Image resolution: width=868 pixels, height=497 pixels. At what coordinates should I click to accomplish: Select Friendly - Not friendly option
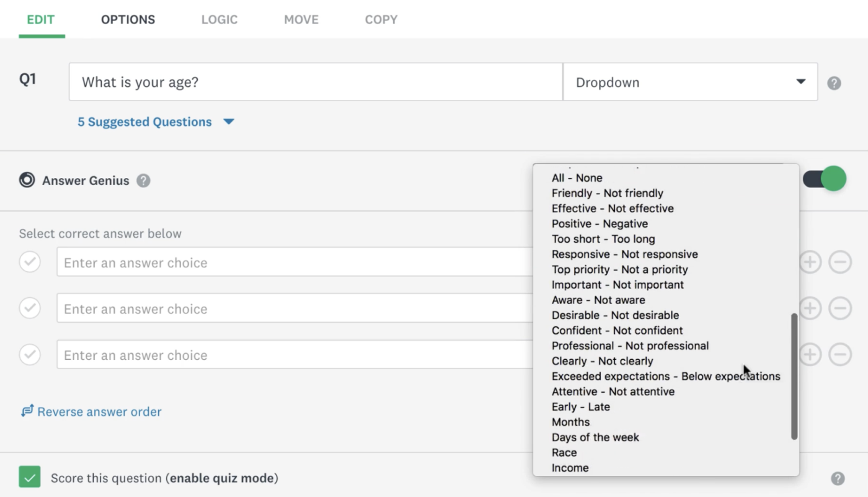tap(608, 193)
